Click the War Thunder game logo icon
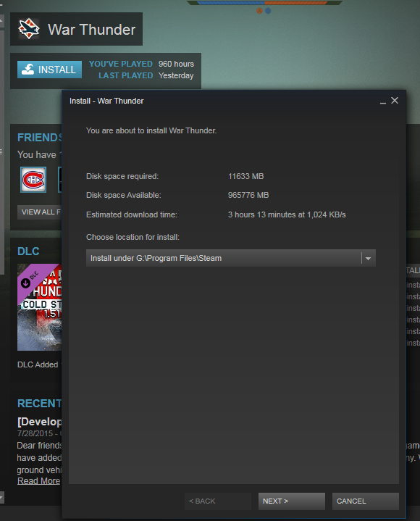This screenshot has height=521, width=420. pos(28,29)
